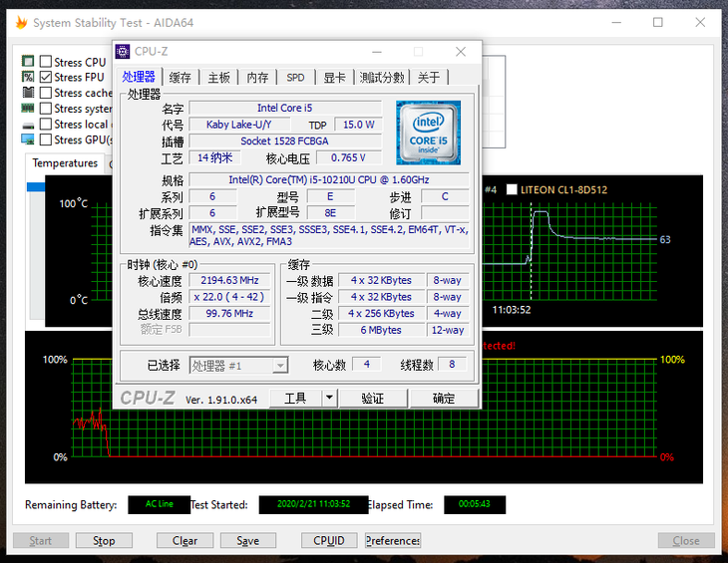
Task: Click the 三级 cache value 6 MBytes
Action: point(381,330)
